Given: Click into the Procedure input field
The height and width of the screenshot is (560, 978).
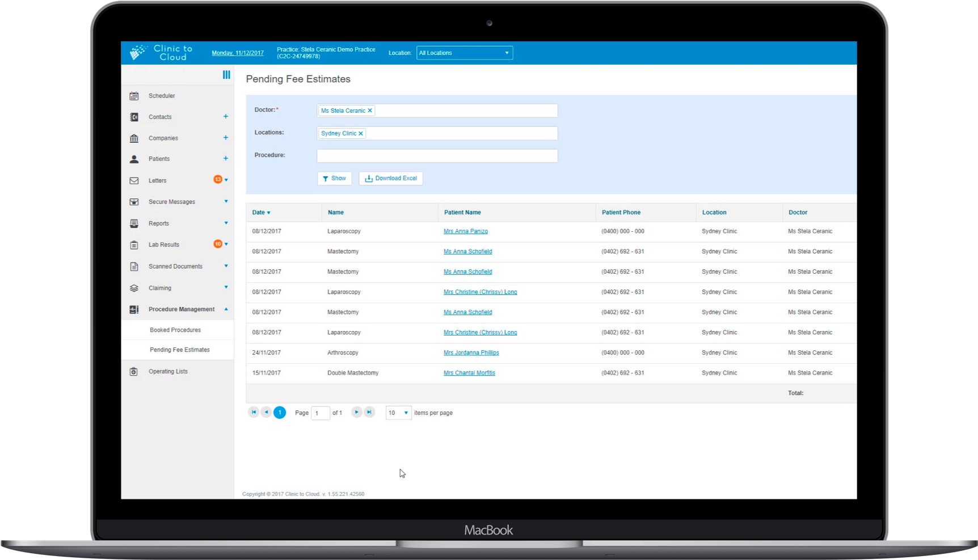Looking at the screenshot, I should click(437, 156).
